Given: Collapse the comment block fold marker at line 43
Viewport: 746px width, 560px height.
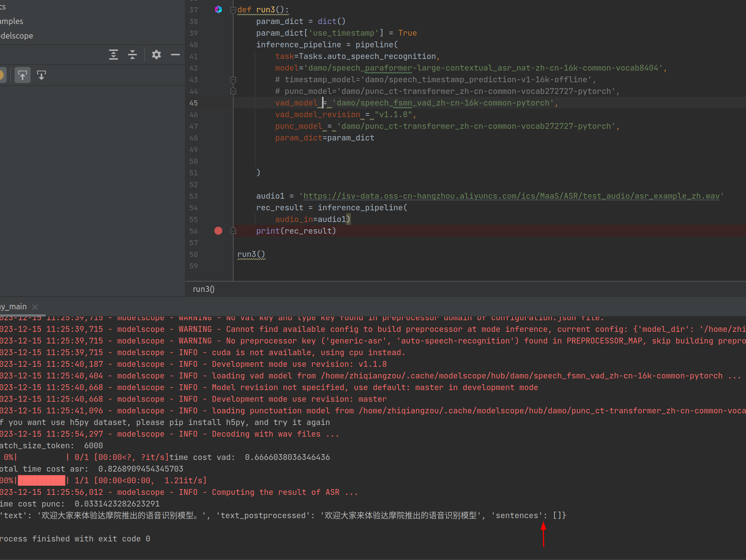Looking at the screenshot, I should pos(233,80).
